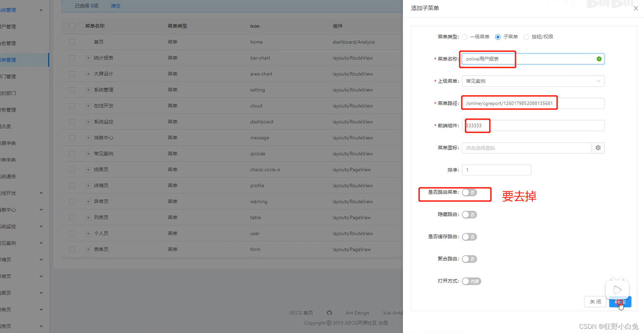This screenshot has height=333, width=644.
Task: Check the select-all checkbox in table header
Action: tap(72, 26)
